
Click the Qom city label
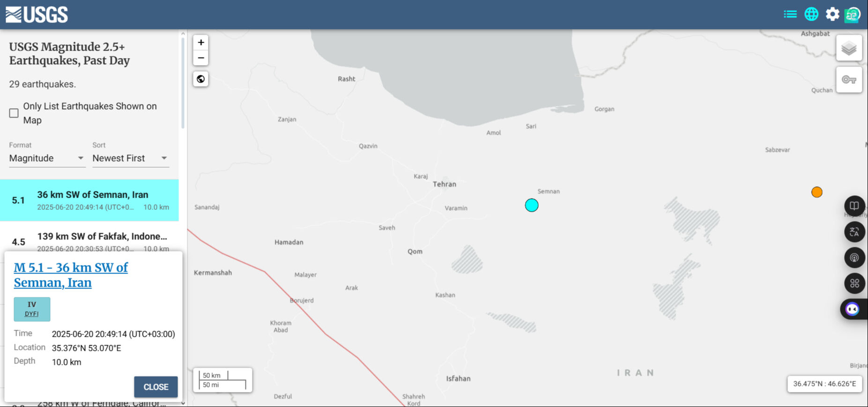point(415,252)
